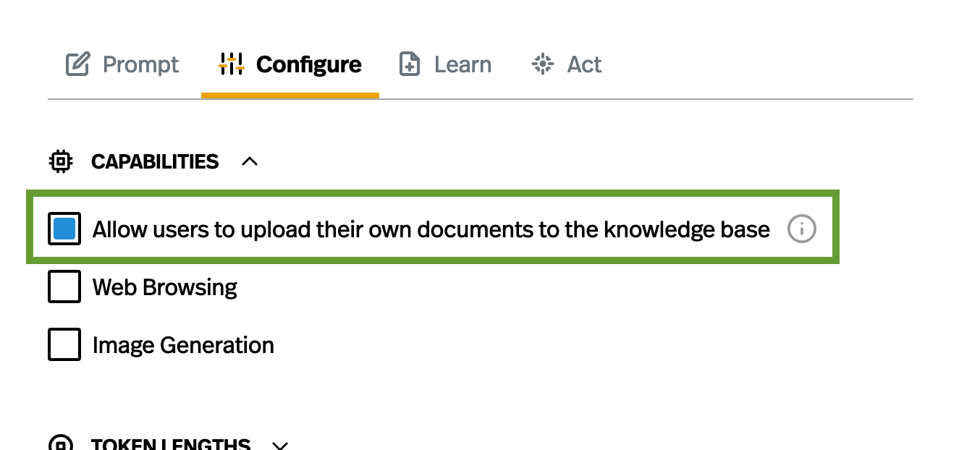Enable the Web Browsing checkbox

[x=64, y=287]
